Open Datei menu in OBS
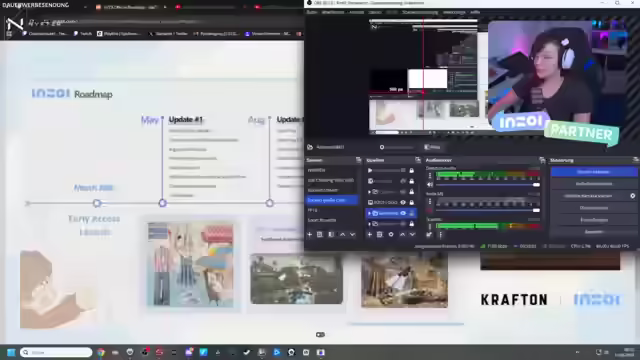The width and height of the screenshot is (640, 360). click(311, 12)
